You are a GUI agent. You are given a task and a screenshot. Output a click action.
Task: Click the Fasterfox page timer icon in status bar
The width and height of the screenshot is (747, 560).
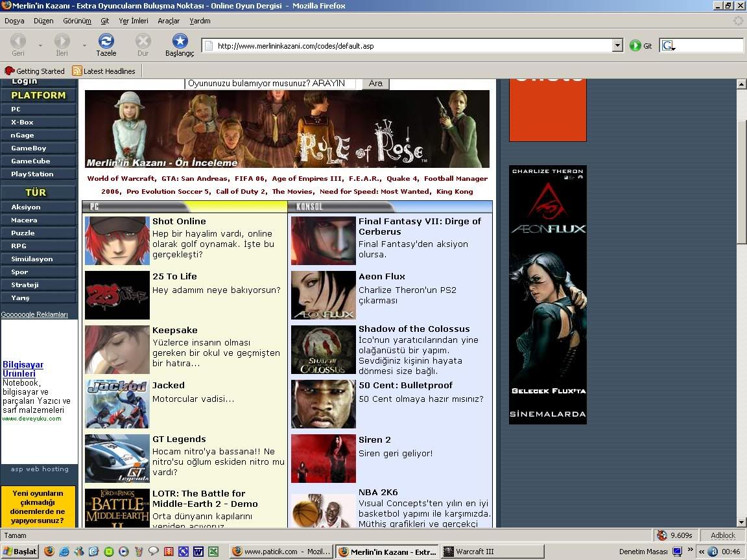coord(661,535)
